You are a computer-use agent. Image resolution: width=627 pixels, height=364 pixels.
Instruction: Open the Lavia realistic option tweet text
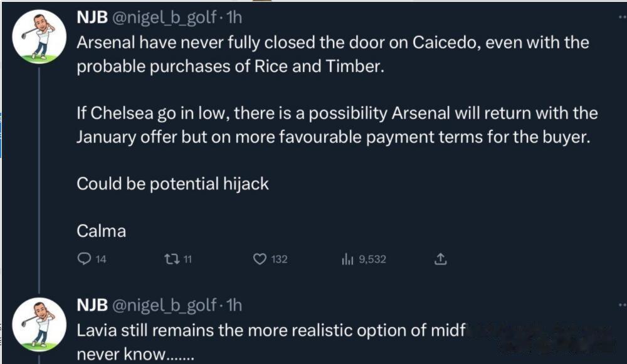click(271, 342)
